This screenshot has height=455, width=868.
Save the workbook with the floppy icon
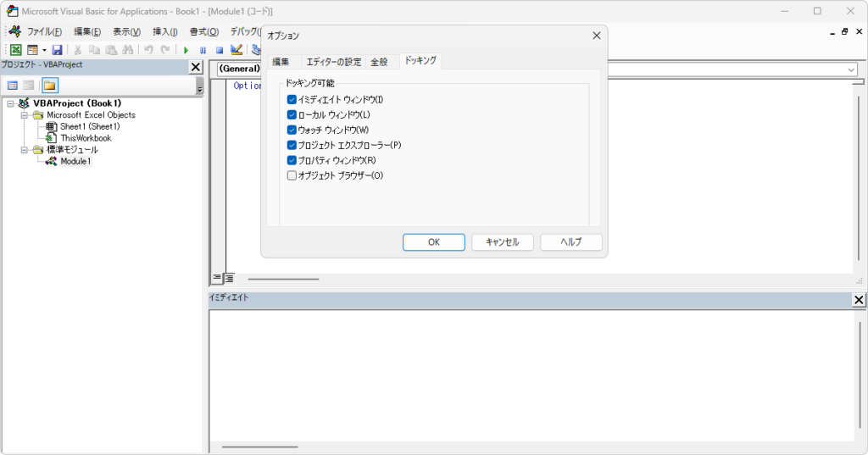click(x=57, y=50)
